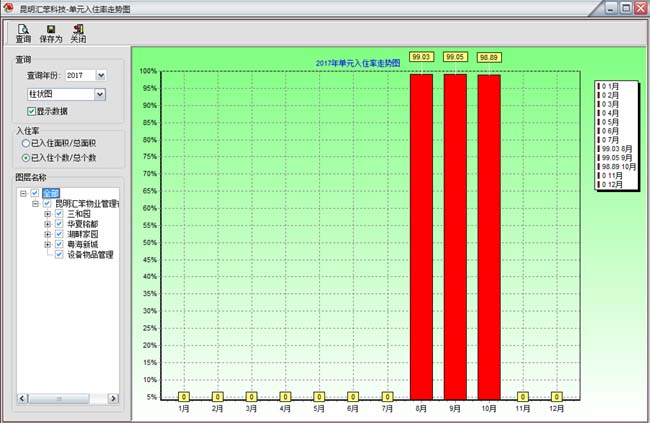
Task: Click the 98.89 10月 legend entry
Action: [x=617, y=166]
